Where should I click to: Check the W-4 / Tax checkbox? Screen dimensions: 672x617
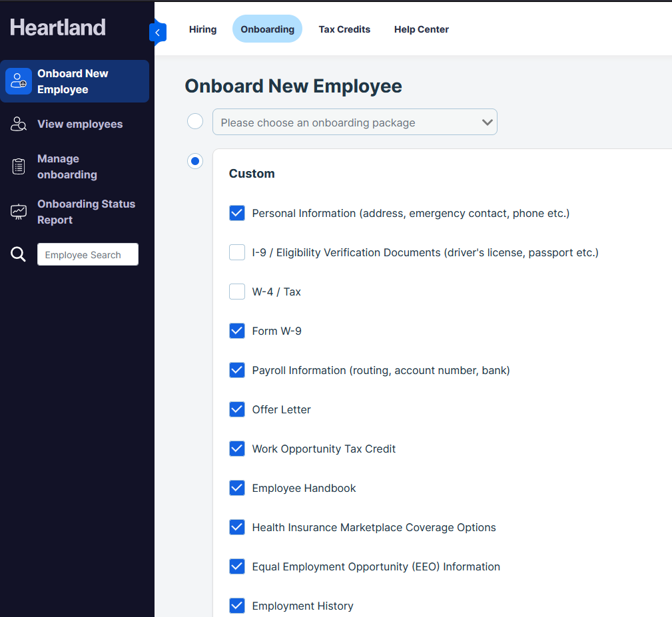[x=237, y=292]
